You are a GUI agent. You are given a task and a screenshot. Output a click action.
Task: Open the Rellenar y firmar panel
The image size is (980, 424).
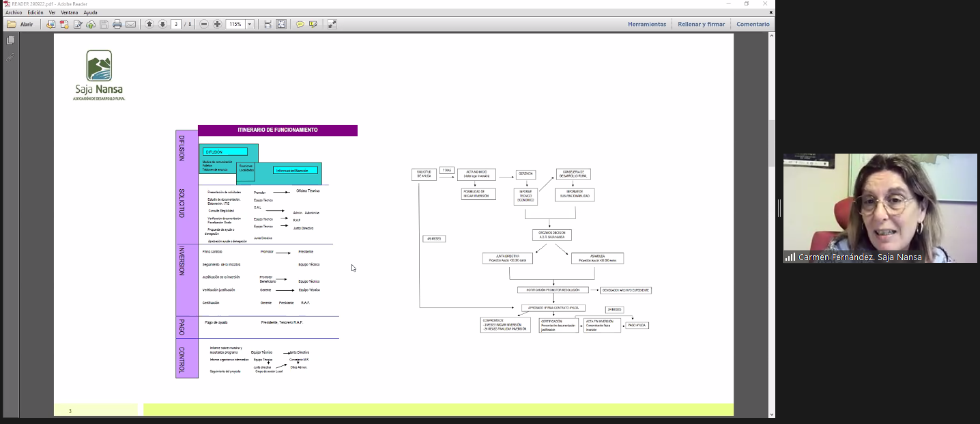point(701,24)
